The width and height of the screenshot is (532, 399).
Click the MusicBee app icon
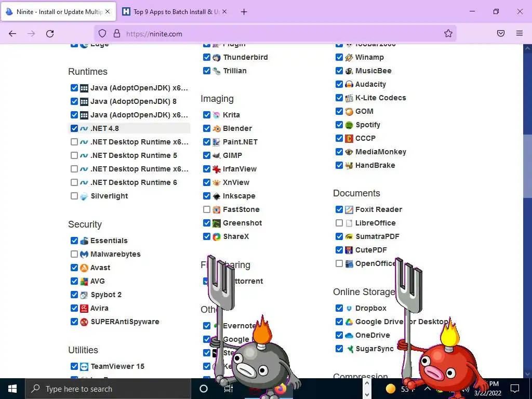click(349, 71)
